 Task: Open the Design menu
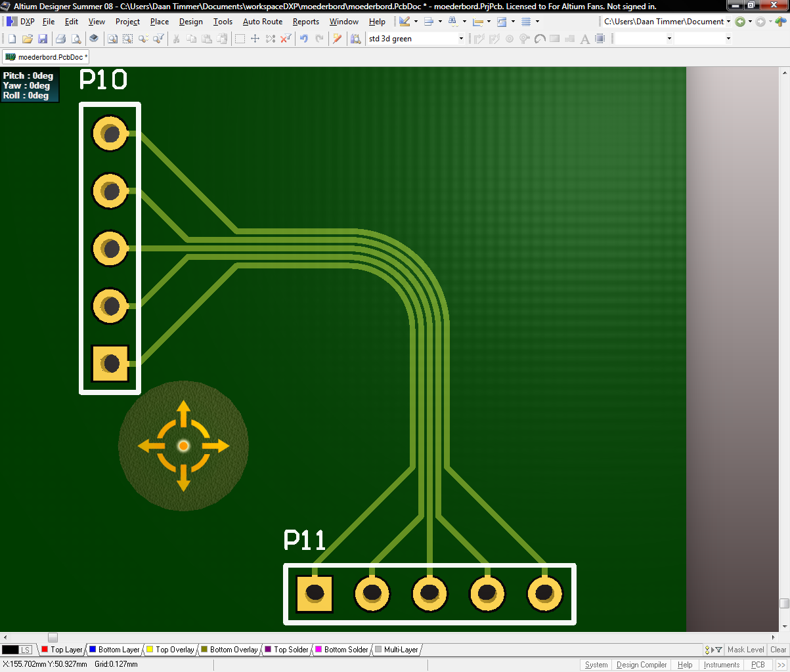[x=190, y=22]
